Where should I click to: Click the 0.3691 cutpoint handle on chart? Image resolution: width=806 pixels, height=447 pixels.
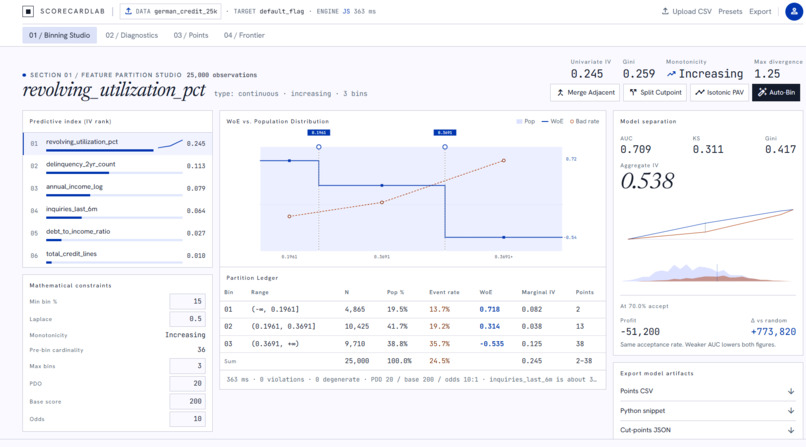[x=445, y=147]
